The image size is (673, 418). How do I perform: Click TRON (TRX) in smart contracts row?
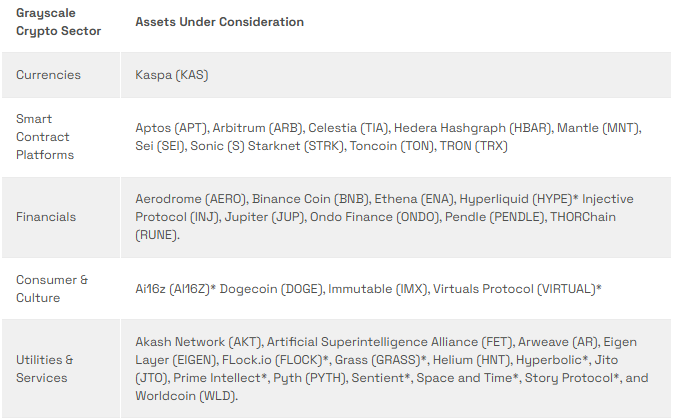point(477,147)
